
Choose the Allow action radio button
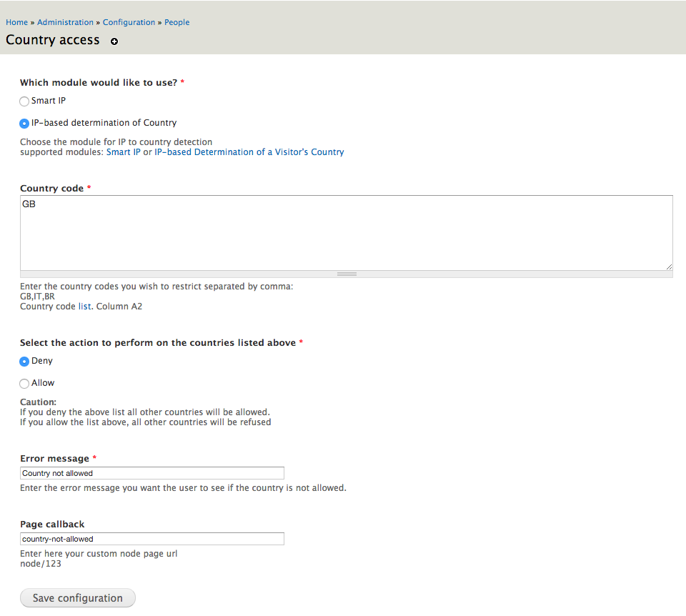[x=24, y=384]
